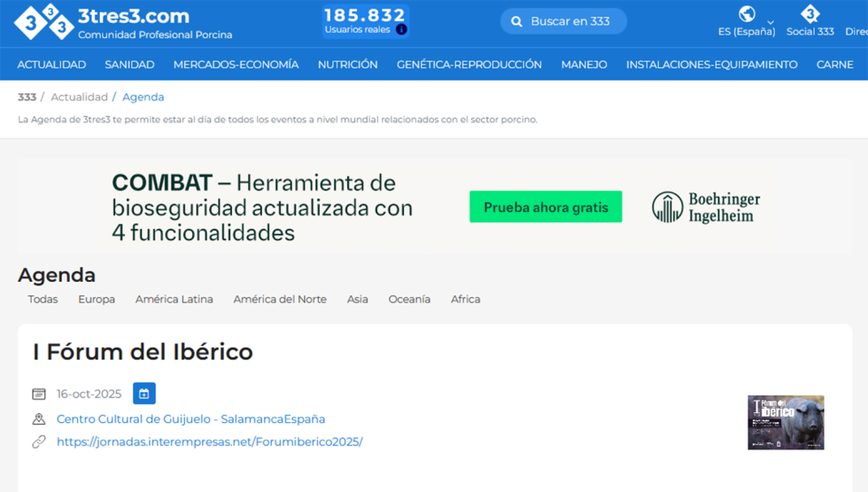This screenshot has width=868, height=492.
Task: Click the link chain icon beside URL
Action: (39, 441)
